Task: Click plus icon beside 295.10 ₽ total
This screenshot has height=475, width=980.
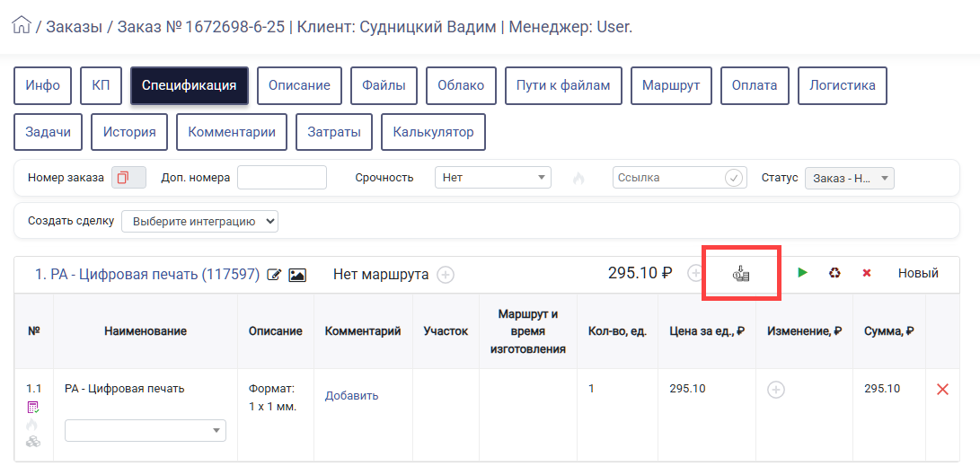Action: point(693,273)
